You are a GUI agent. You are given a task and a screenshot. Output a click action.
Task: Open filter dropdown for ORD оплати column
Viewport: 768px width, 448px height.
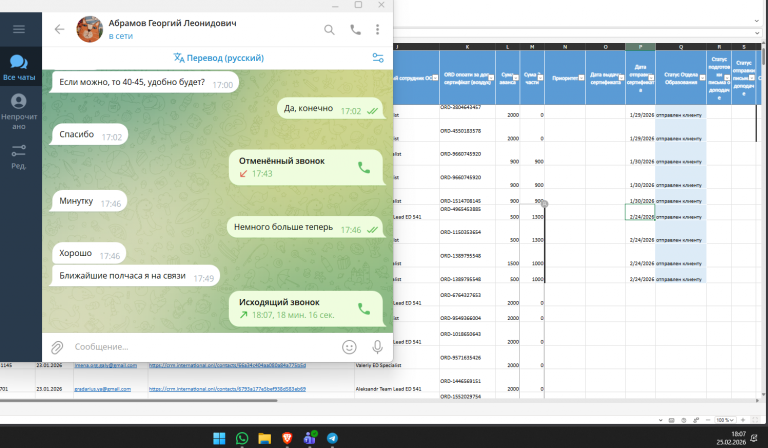[x=491, y=77]
